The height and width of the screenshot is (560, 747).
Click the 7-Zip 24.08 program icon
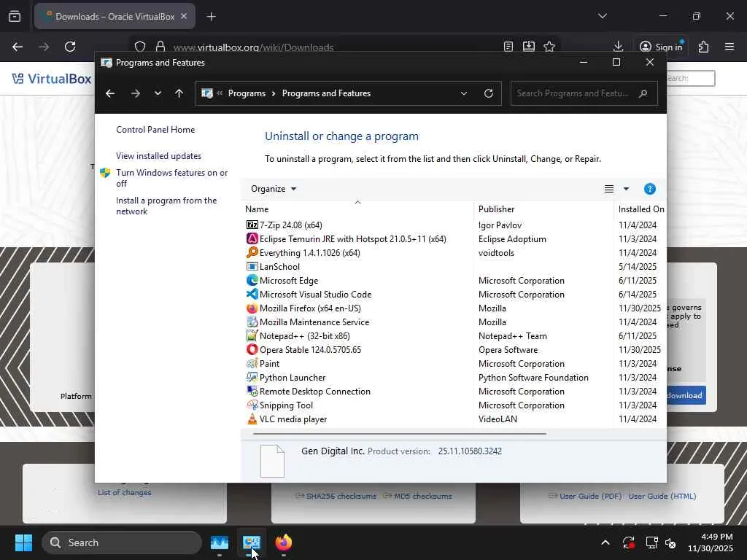tap(252, 225)
